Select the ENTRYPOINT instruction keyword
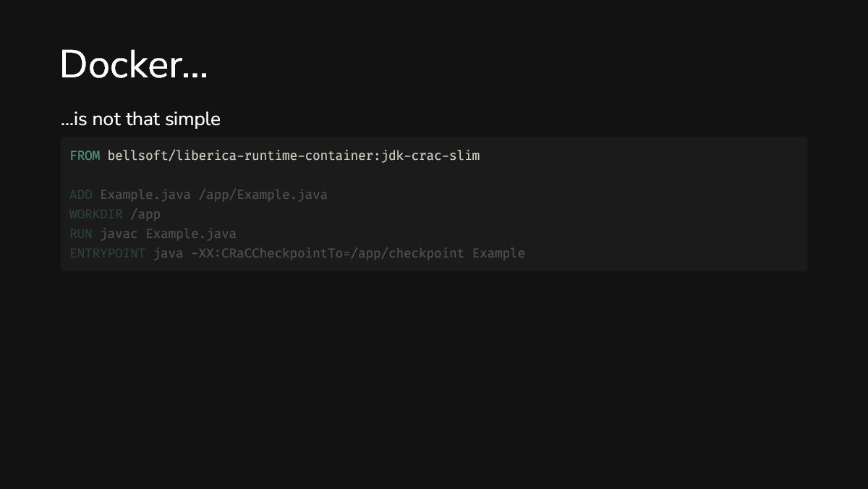This screenshot has width=868, height=489. pyautogui.click(x=107, y=253)
